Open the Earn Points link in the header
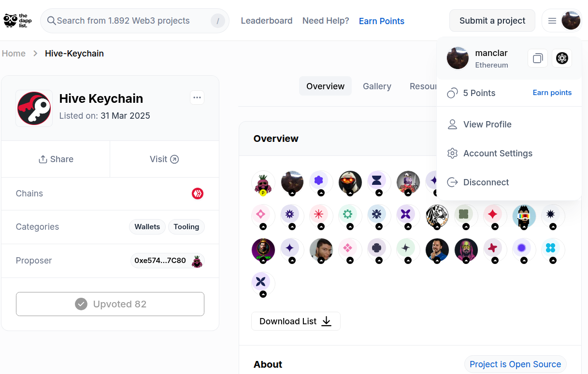This screenshot has width=588, height=374. (382, 21)
